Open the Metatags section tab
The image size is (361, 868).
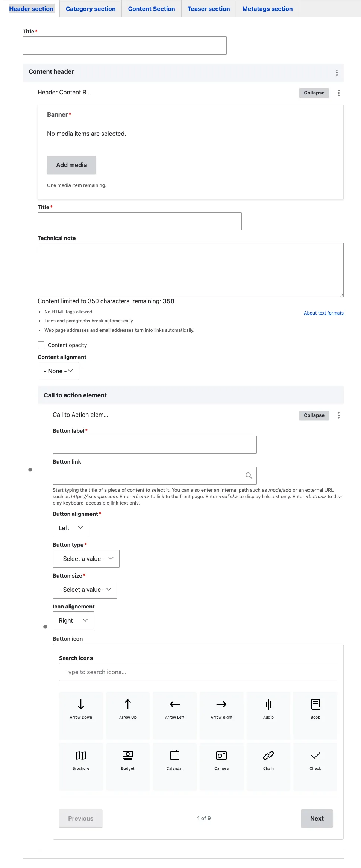(x=267, y=9)
